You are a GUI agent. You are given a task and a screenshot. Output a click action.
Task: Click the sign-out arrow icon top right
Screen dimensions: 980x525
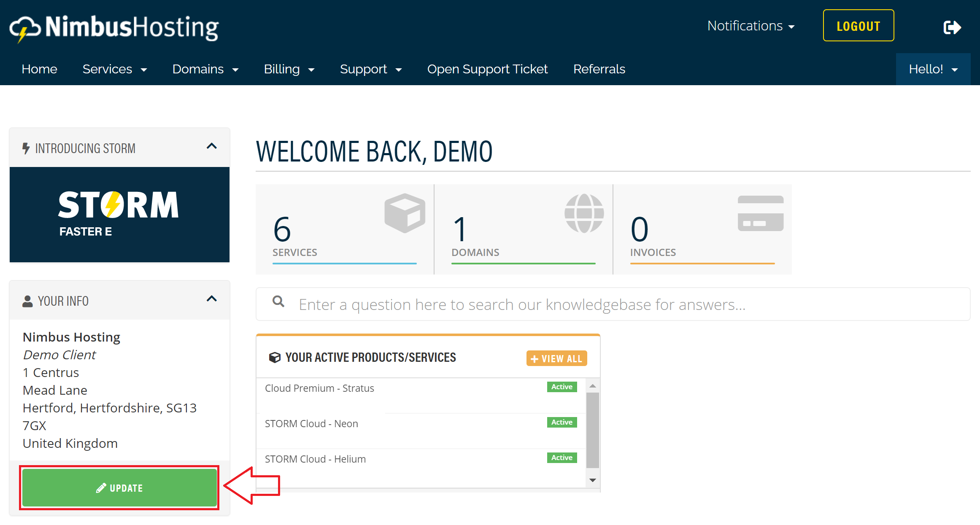pos(952,27)
